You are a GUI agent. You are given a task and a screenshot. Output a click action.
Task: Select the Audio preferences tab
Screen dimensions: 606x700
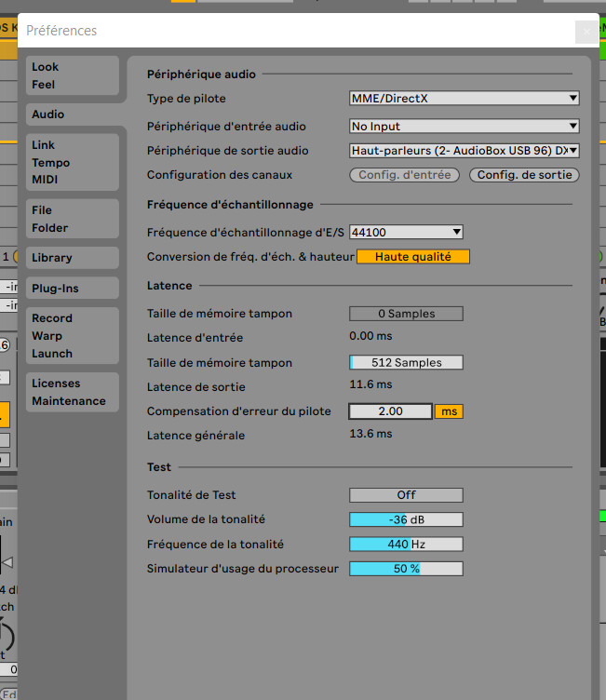[x=73, y=114]
